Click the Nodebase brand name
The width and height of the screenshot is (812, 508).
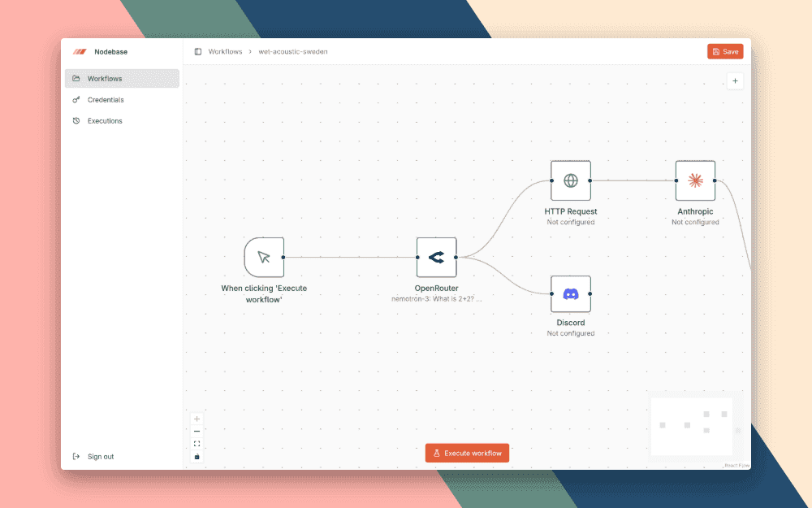pyautogui.click(x=110, y=52)
